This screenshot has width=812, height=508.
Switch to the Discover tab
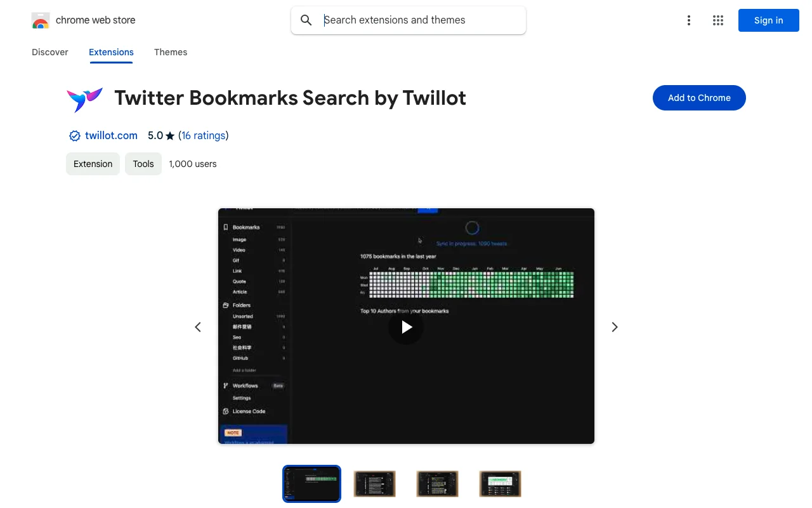50,52
